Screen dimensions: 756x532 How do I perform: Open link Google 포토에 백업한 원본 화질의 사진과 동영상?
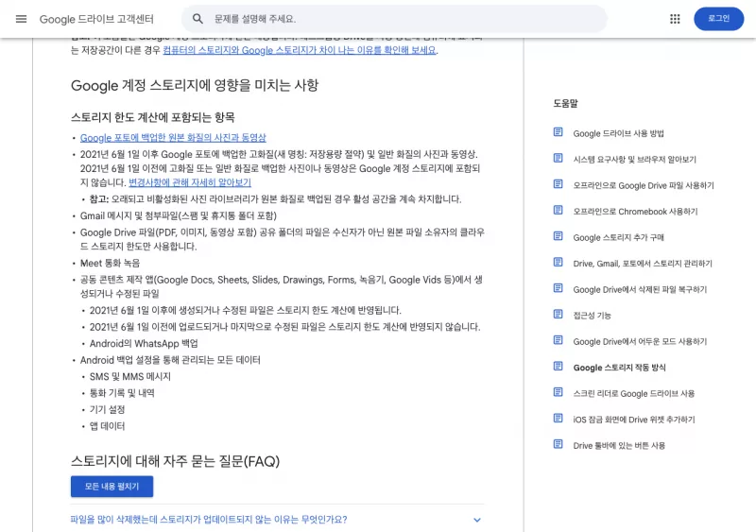173,138
